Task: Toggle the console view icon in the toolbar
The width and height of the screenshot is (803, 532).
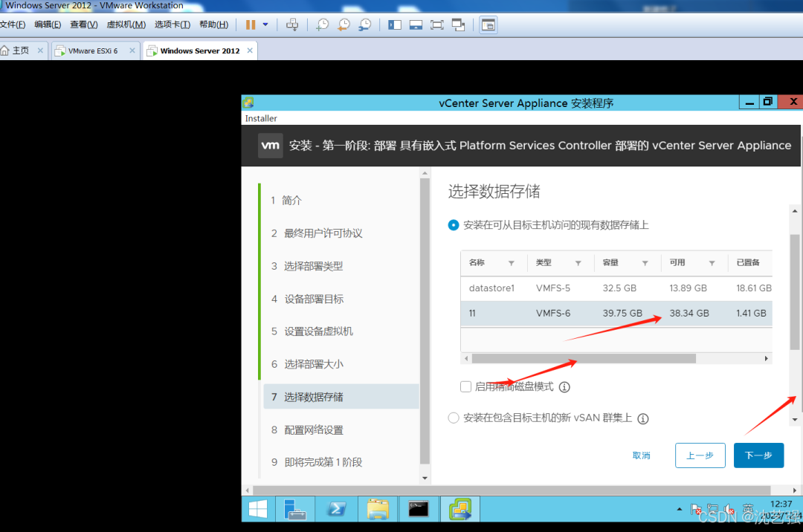Action: pos(488,25)
